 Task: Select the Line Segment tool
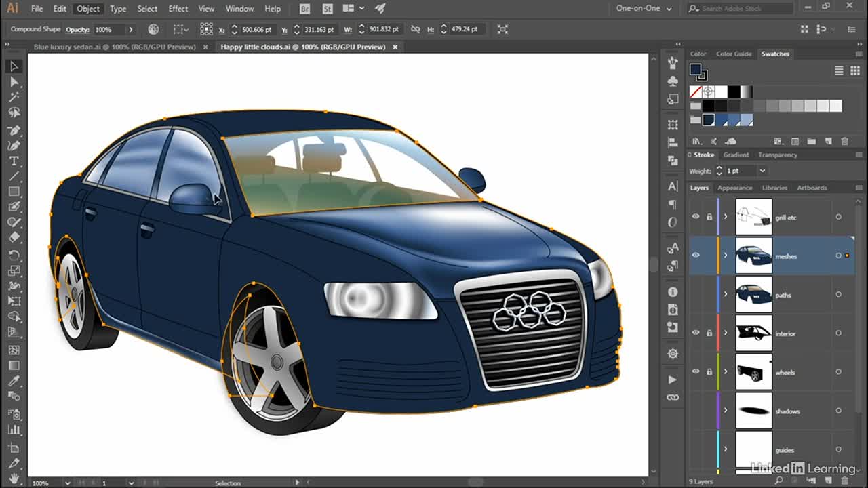click(x=14, y=176)
